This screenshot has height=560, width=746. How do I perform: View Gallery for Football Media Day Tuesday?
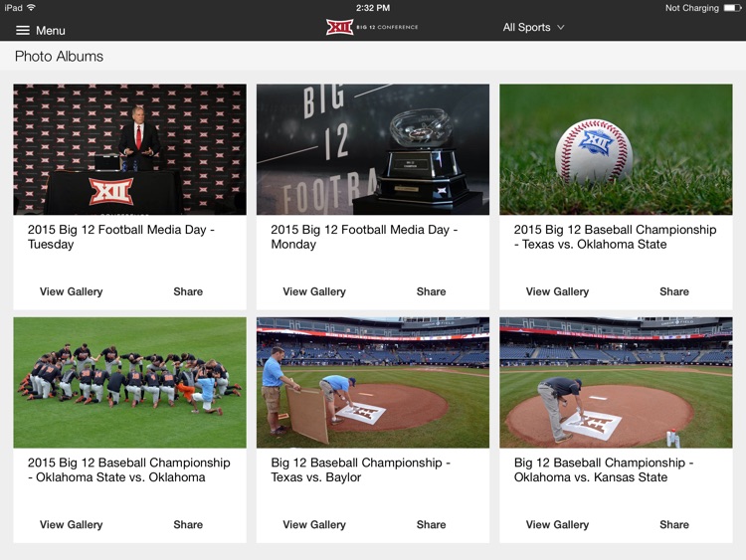coord(72,291)
